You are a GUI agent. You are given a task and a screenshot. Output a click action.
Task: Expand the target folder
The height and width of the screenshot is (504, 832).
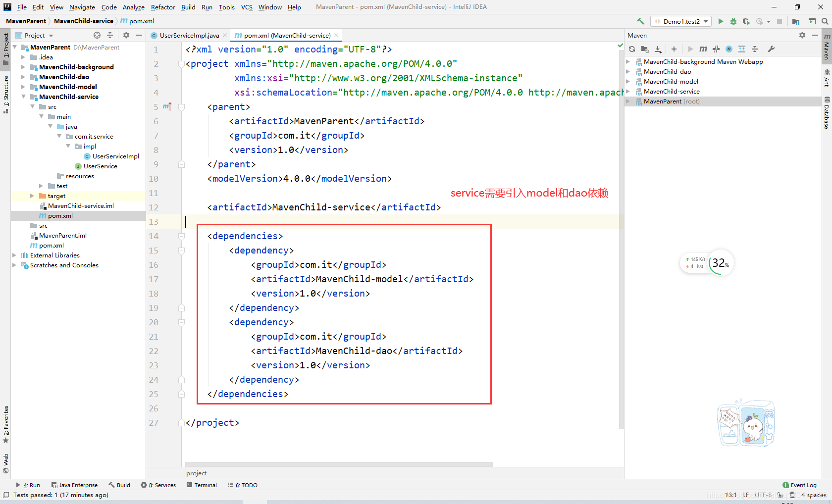[x=32, y=196]
